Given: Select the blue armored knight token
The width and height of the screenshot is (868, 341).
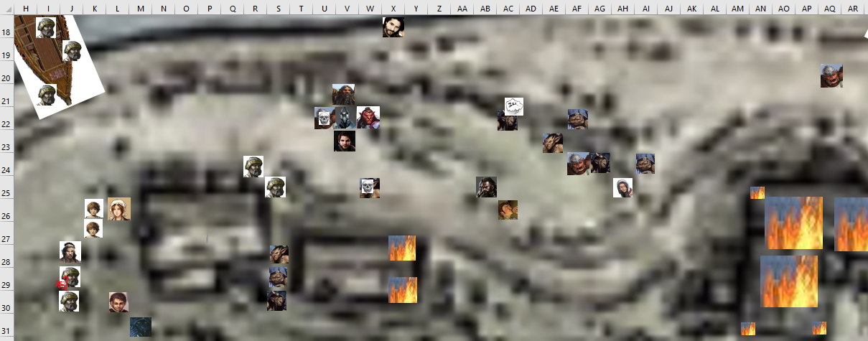Looking at the screenshot, I should (345, 118).
